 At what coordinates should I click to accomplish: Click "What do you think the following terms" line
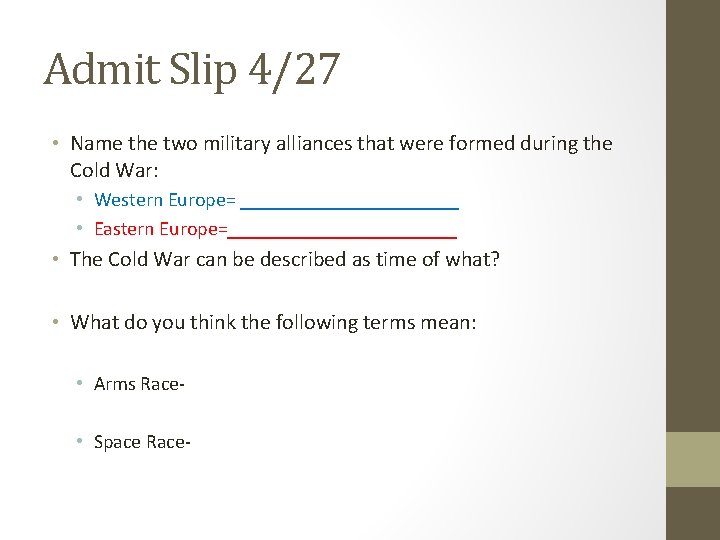click(275, 322)
